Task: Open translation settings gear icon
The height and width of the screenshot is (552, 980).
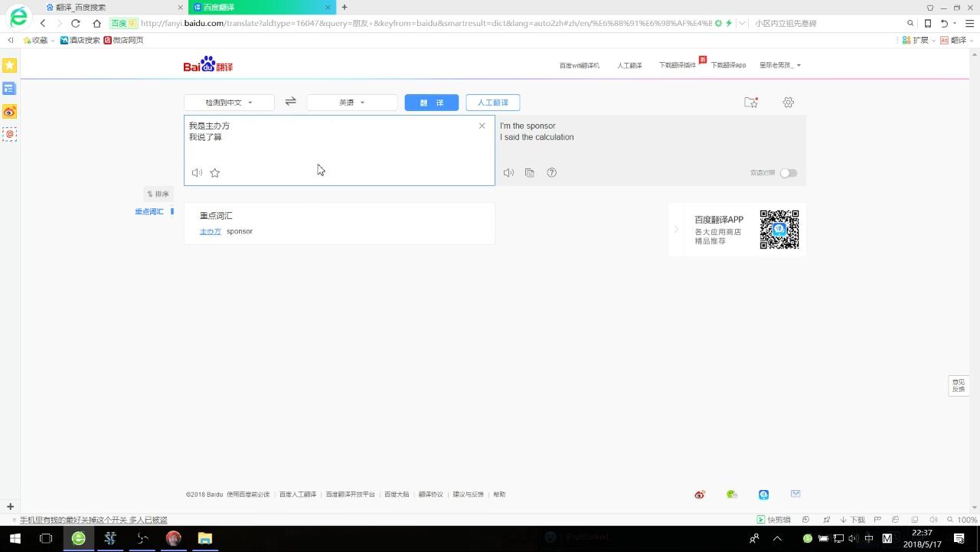Action: (x=788, y=103)
